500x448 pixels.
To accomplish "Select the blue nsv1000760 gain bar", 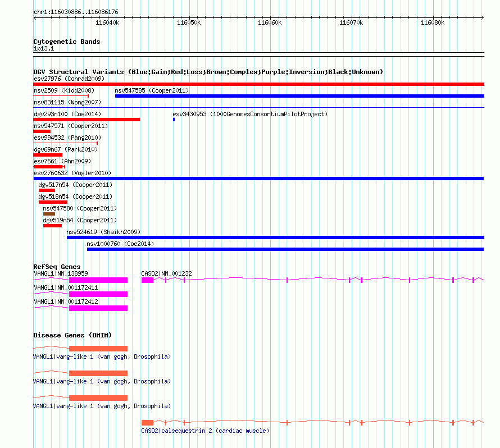I will [285, 249].
